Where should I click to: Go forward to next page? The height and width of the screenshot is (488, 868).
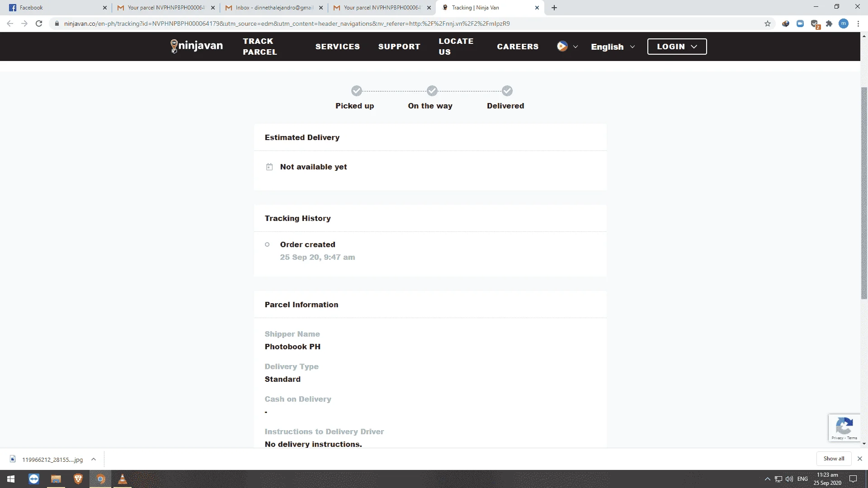point(24,23)
